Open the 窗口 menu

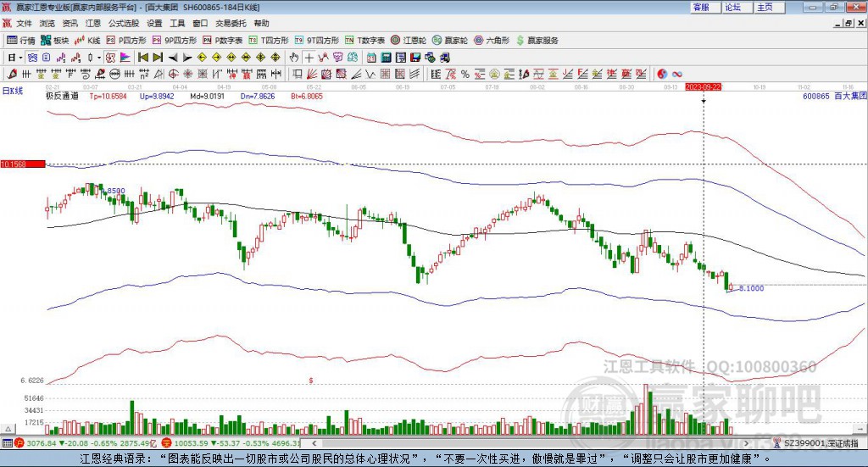click(200, 23)
